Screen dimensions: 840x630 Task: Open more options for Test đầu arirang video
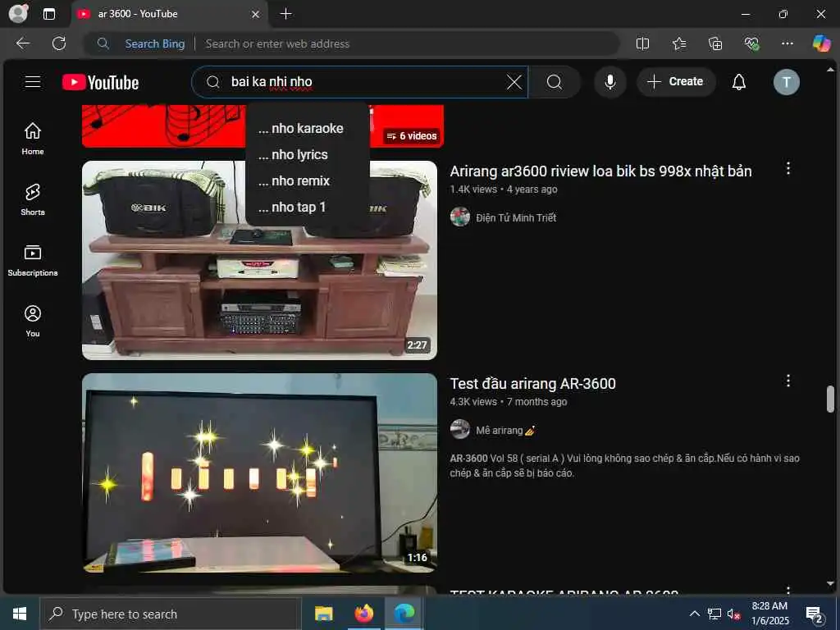(x=788, y=381)
